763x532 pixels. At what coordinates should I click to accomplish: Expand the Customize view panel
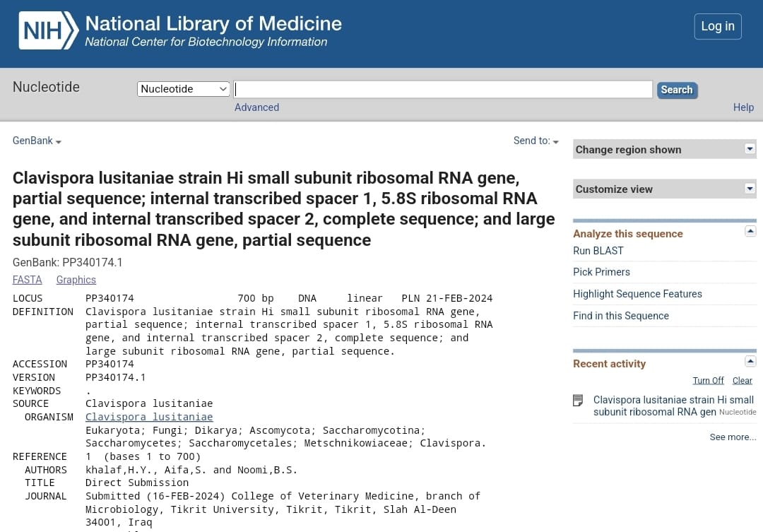pyautogui.click(x=750, y=189)
